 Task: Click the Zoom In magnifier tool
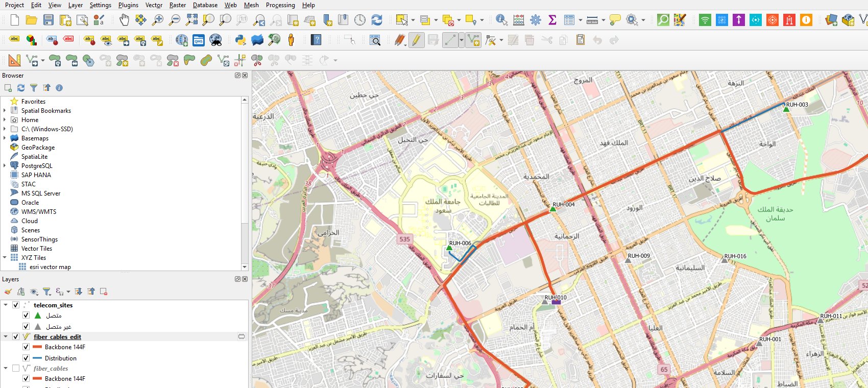coord(158,20)
